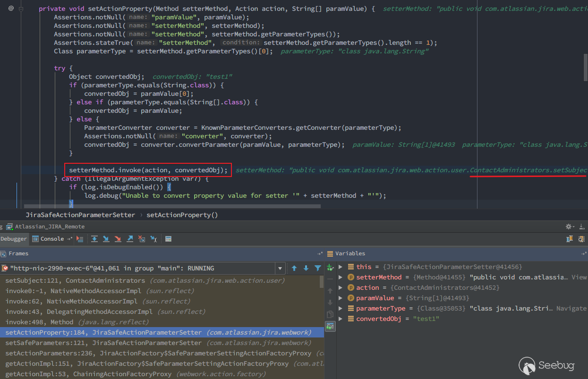Click Show Execution Point icon
This screenshot has height=379, width=588.
click(80, 239)
